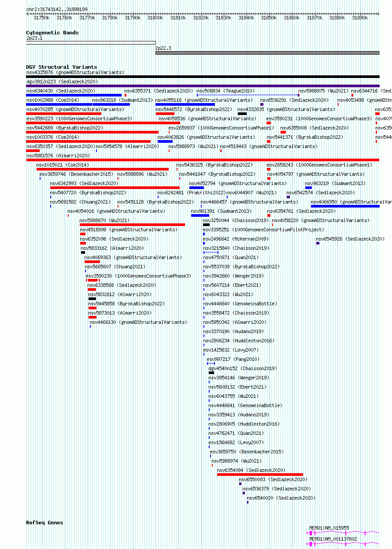Click the red bar of nsv5988870
392x549 pixels.
click(x=132, y=225)
